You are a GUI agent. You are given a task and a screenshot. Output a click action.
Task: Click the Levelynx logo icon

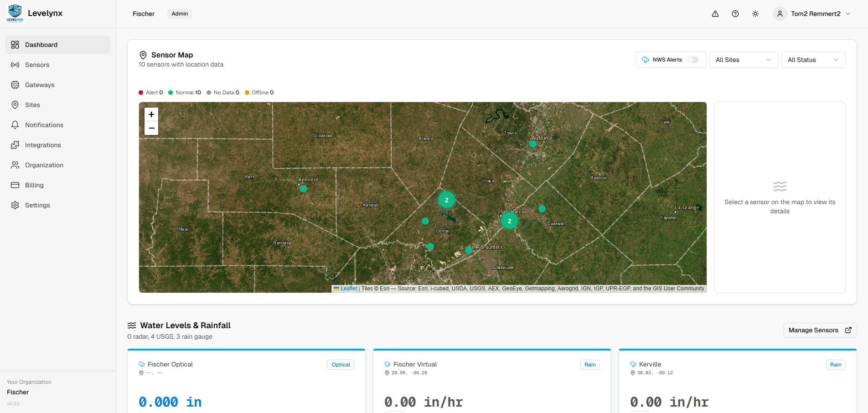point(15,13)
